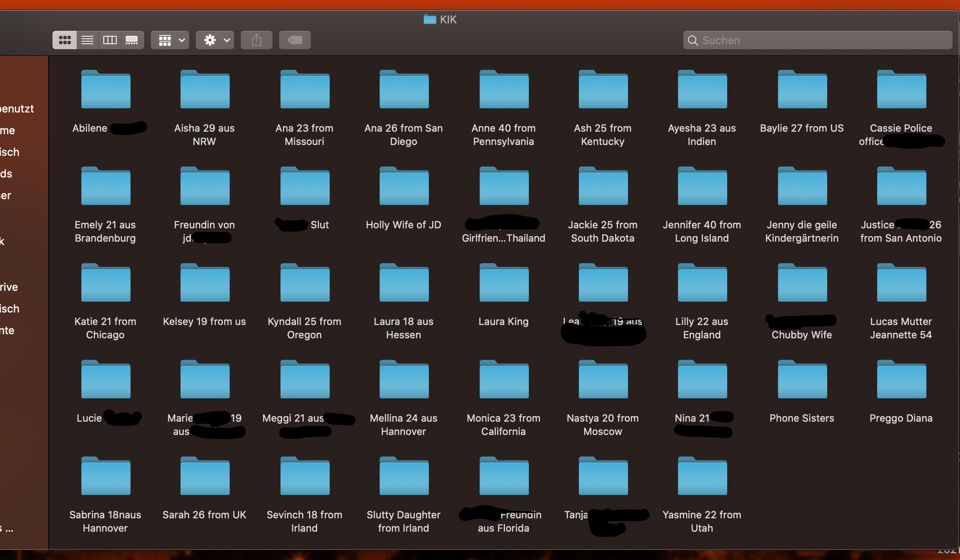
Task: Select the Baylie 27 from US folder
Action: click(802, 90)
